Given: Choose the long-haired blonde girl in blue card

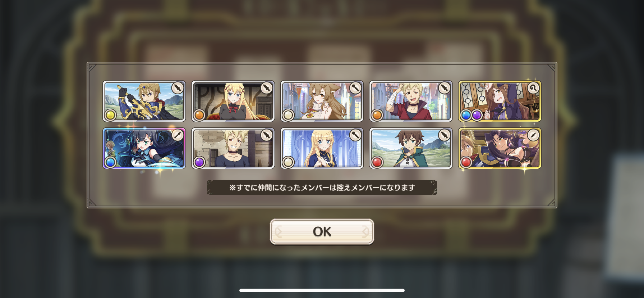Looking at the screenshot, I should tap(322, 148).
